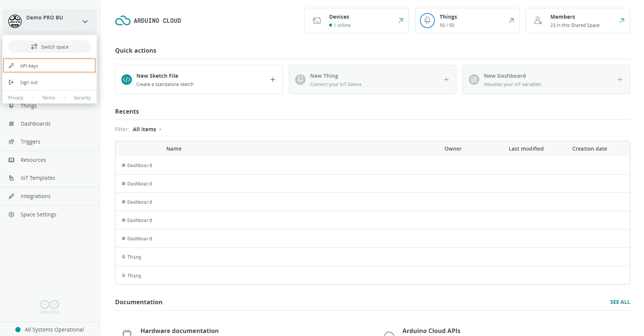The height and width of the screenshot is (336, 644).
Task: Open the first Dashboard row in Recents
Action: coord(139,166)
